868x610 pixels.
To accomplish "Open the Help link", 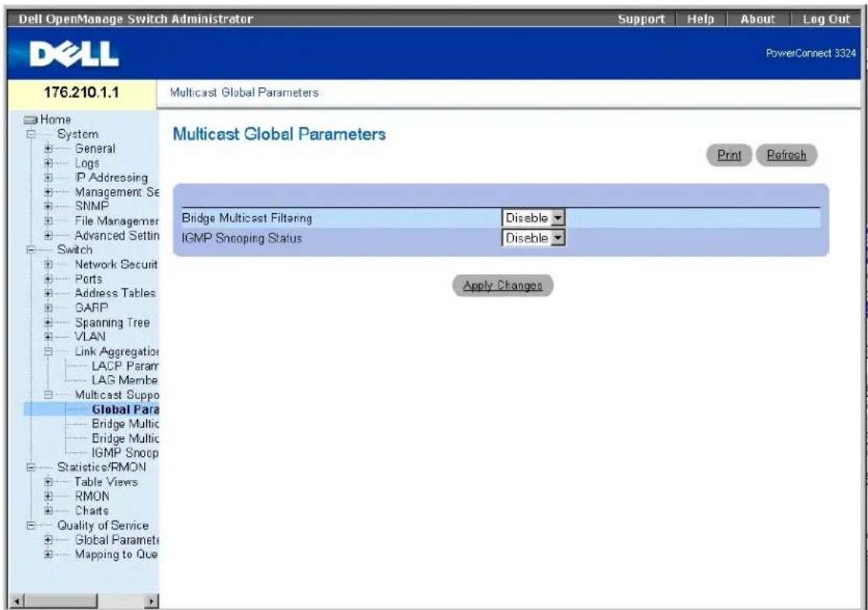I will click(x=701, y=19).
